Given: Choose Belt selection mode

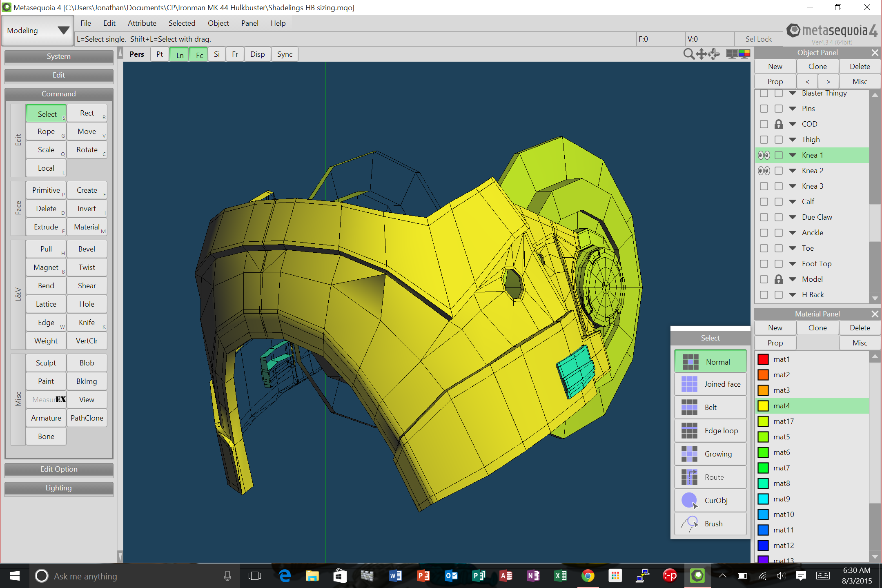Looking at the screenshot, I should click(x=710, y=407).
